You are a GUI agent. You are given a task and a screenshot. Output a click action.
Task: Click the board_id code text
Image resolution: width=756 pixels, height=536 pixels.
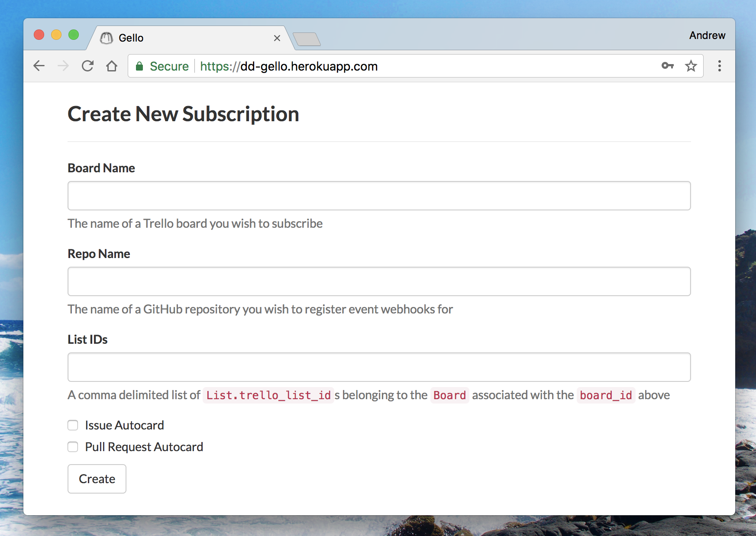[x=606, y=395]
